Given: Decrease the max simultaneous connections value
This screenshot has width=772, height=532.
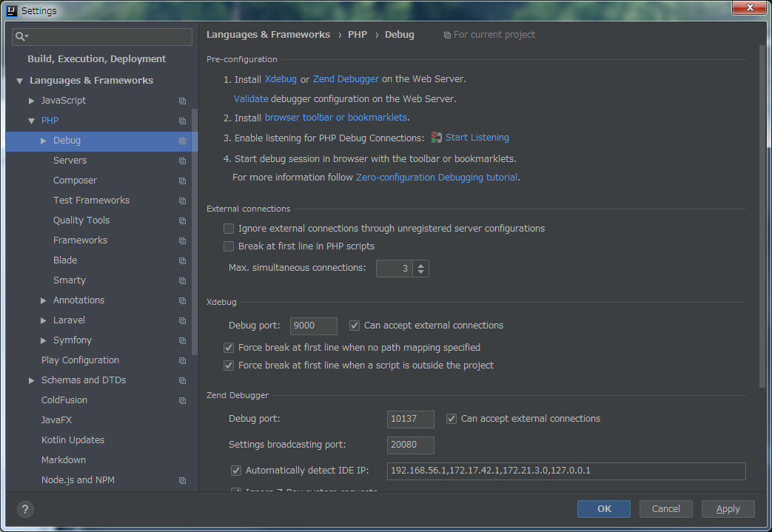Looking at the screenshot, I should pos(420,272).
